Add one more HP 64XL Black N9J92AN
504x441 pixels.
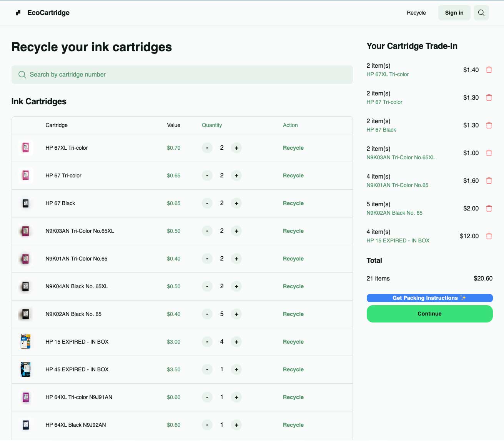click(x=236, y=425)
